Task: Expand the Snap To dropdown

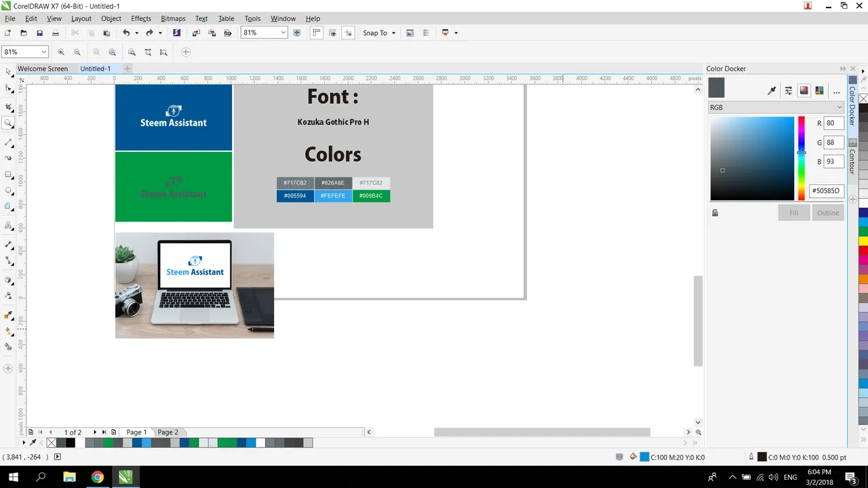Action: point(393,33)
